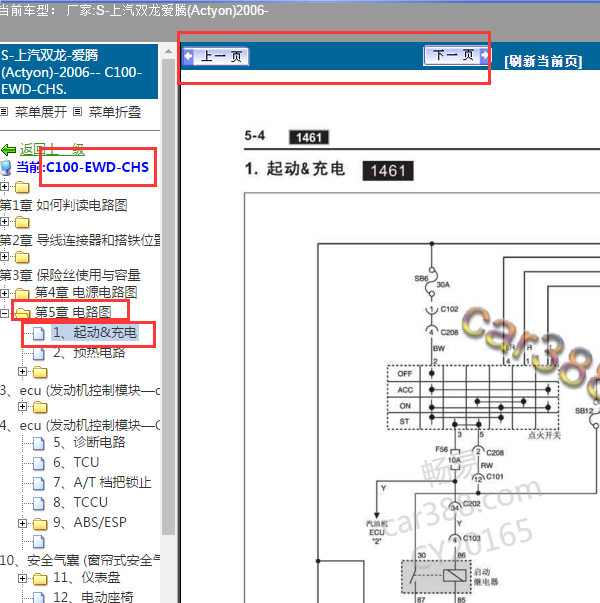Click page icon above 10、安全气囊
Screen dimensions: 600x603
point(38,541)
